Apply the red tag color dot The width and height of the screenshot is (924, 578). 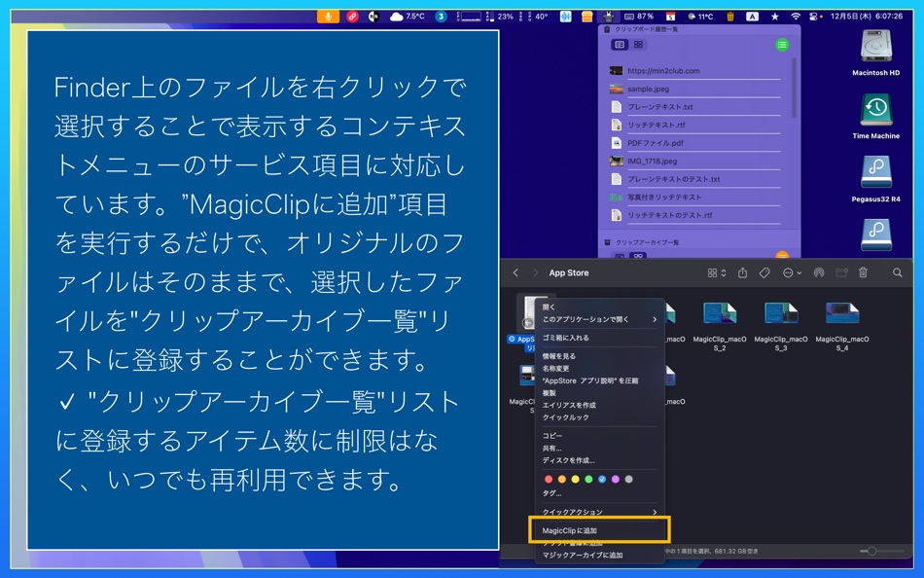pyautogui.click(x=548, y=480)
